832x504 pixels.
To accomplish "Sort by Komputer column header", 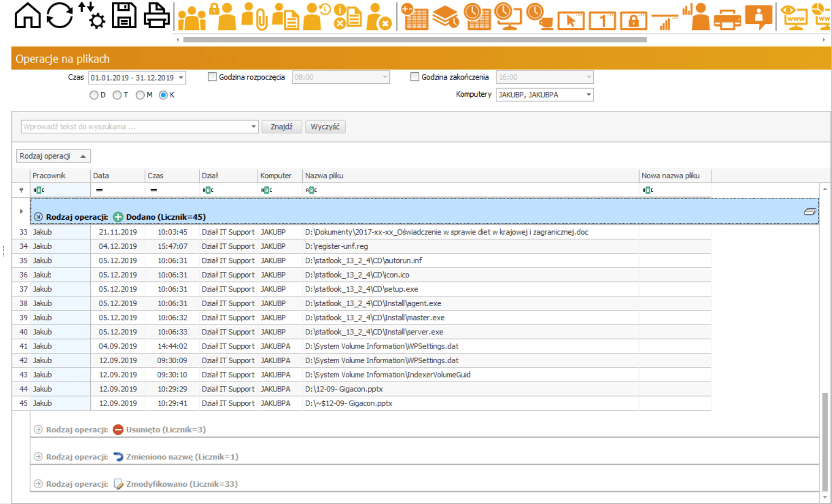I will pos(280,176).
